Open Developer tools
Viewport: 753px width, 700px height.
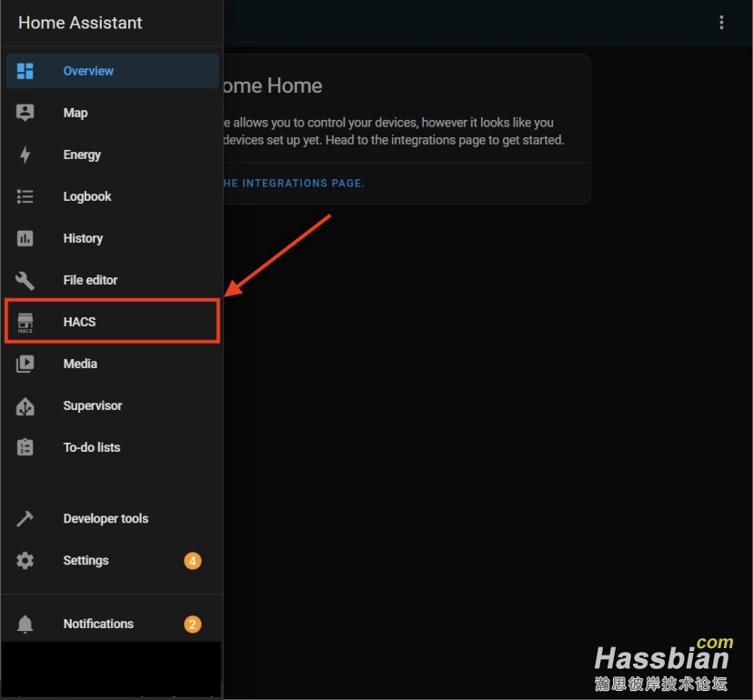[x=113, y=518]
